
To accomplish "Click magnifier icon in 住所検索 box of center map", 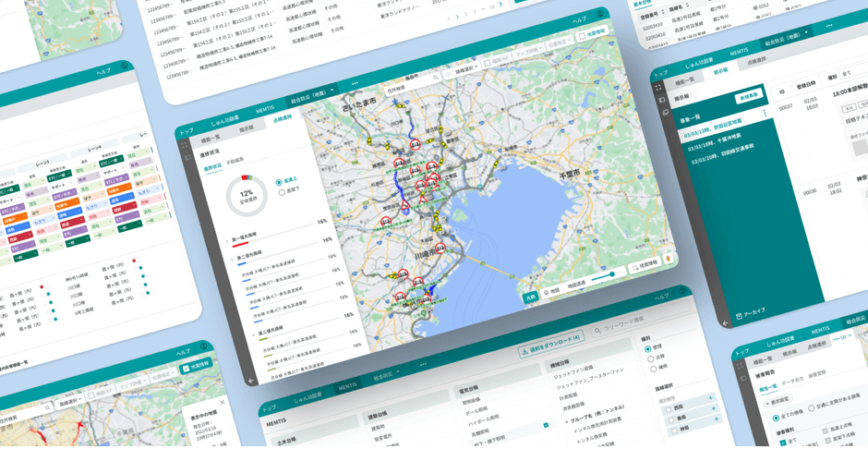I will coord(436,79).
